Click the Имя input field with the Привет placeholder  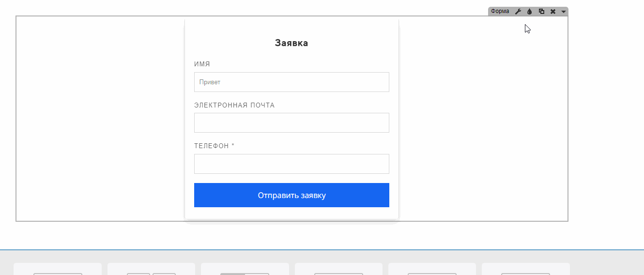point(291,82)
